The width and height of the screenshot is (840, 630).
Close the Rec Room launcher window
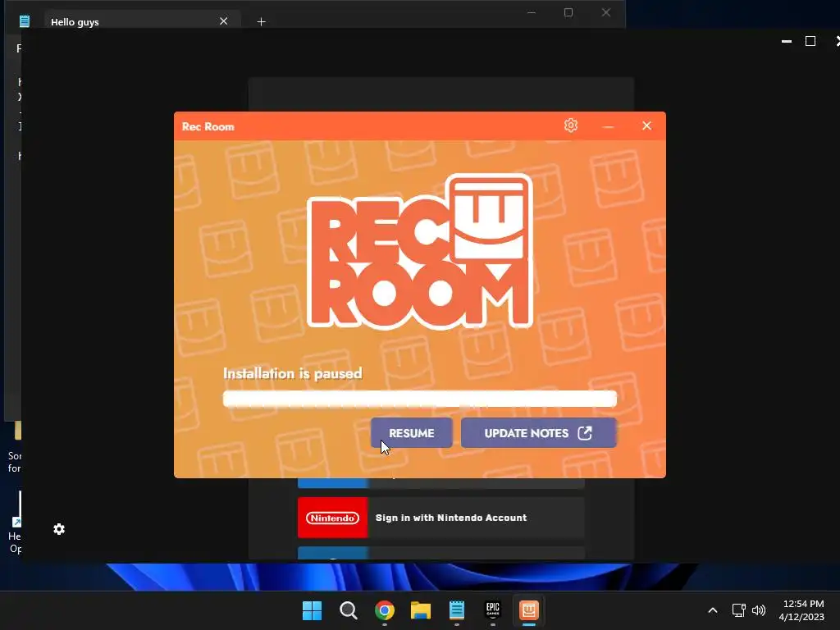(646, 126)
